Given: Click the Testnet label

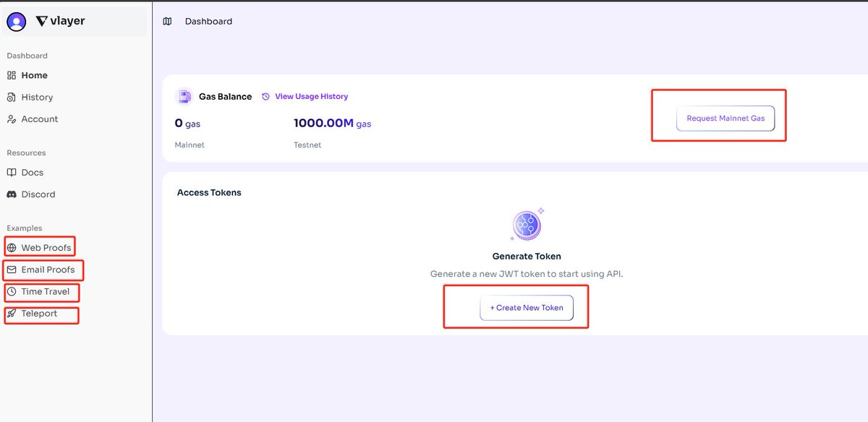Looking at the screenshot, I should point(307,145).
